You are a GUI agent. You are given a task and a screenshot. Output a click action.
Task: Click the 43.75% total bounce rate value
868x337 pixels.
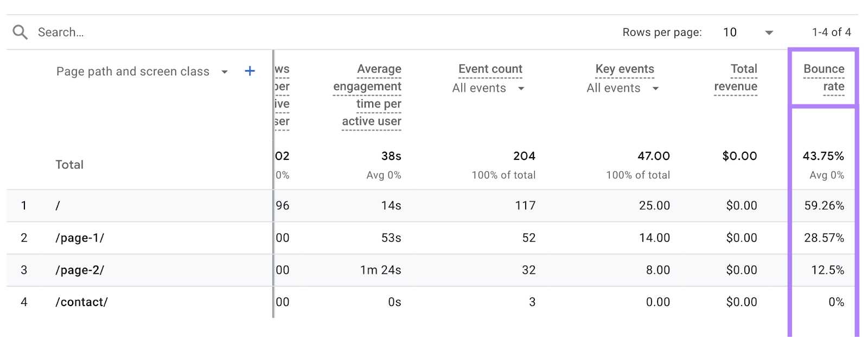[x=824, y=156]
